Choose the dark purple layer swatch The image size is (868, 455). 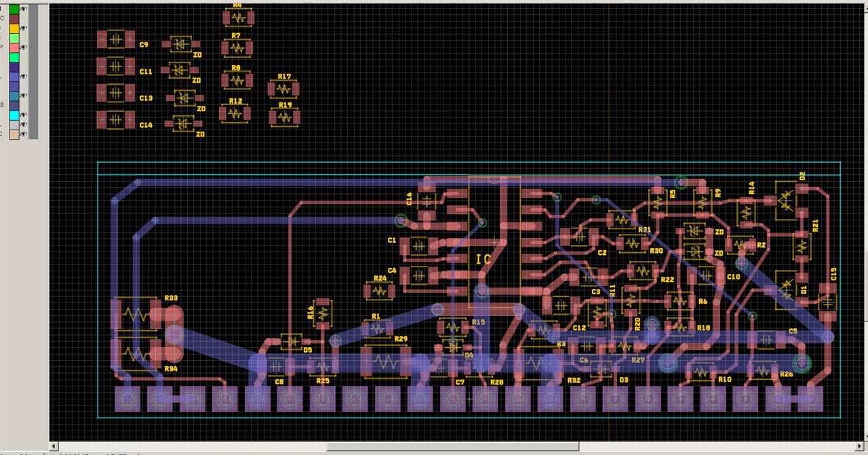[14, 67]
